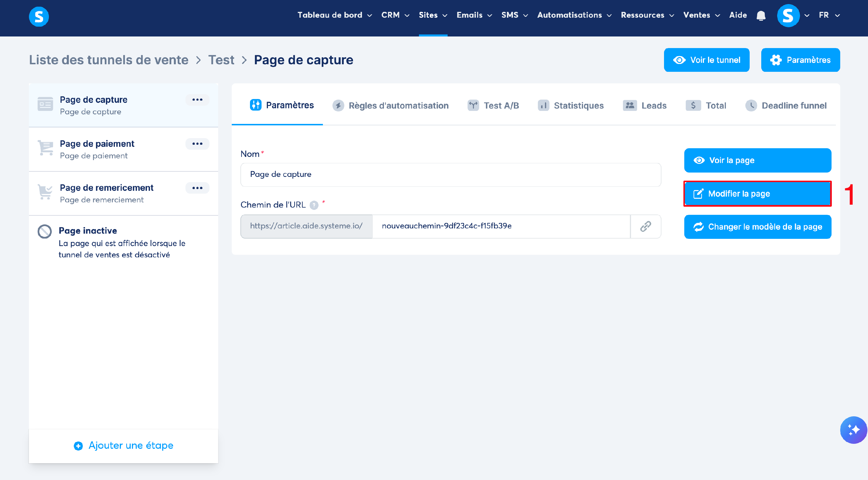The width and height of the screenshot is (868, 480).
Task: Expand the Automatisations dropdown menu
Action: [x=574, y=15]
